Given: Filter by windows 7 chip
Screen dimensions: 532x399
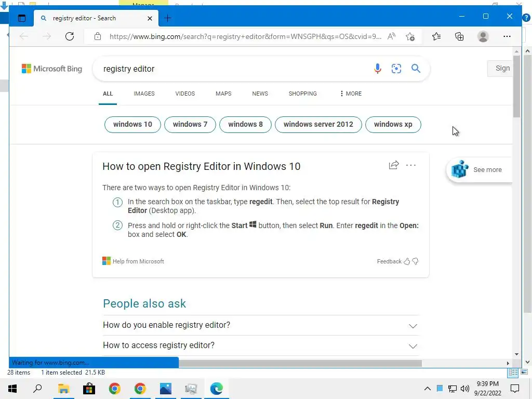Looking at the screenshot, I should [x=190, y=125].
